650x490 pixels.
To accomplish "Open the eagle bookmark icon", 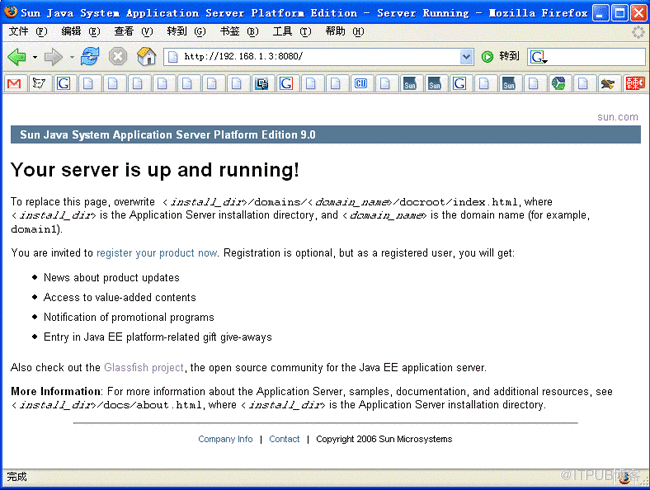I will tap(608, 84).
